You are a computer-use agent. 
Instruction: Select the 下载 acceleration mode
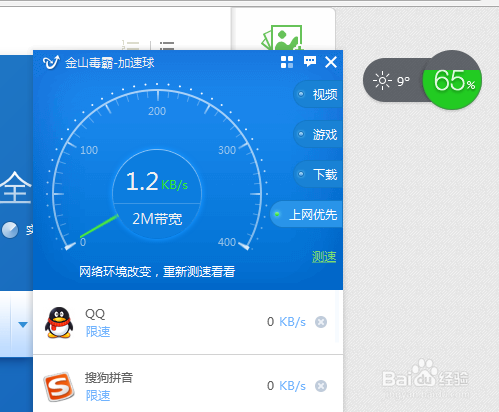318,174
